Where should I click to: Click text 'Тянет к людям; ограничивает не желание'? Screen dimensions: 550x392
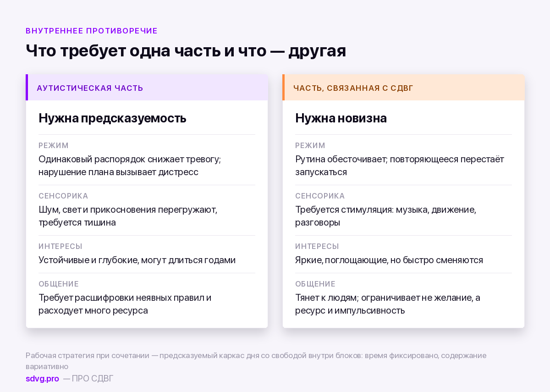(384, 298)
